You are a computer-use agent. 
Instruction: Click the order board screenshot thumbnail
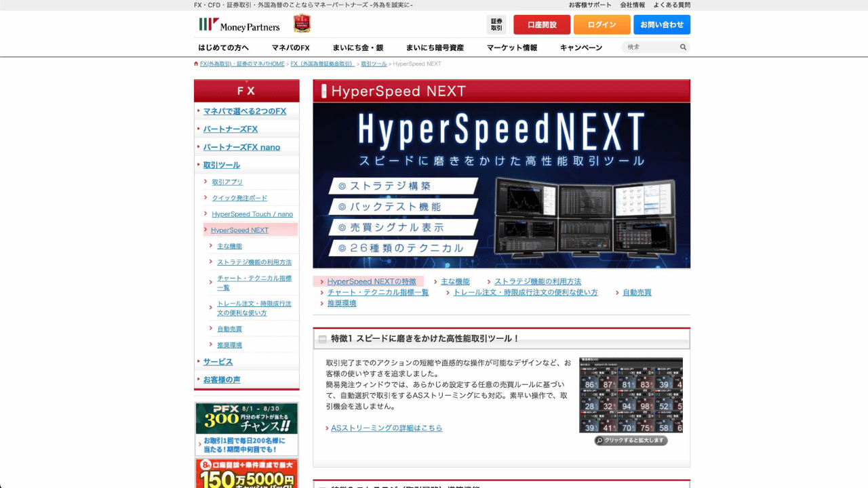pyautogui.click(x=631, y=395)
